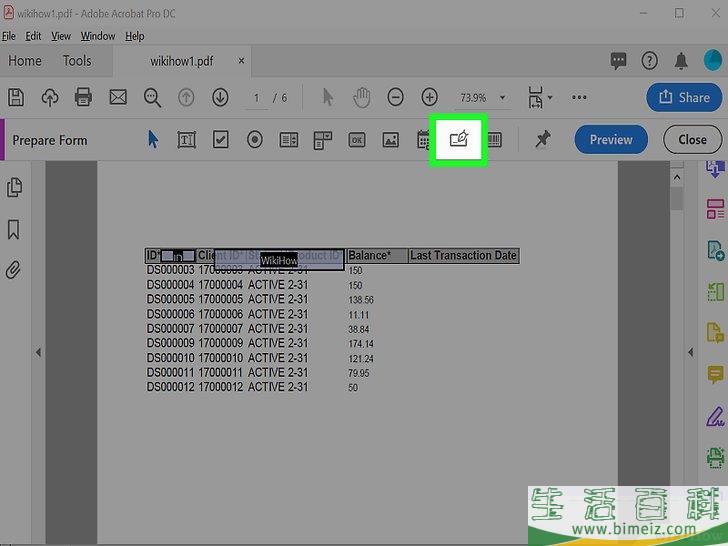Viewport: 728px width, 546px height.
Task: Click the Preview button
Action: (611, 139)
